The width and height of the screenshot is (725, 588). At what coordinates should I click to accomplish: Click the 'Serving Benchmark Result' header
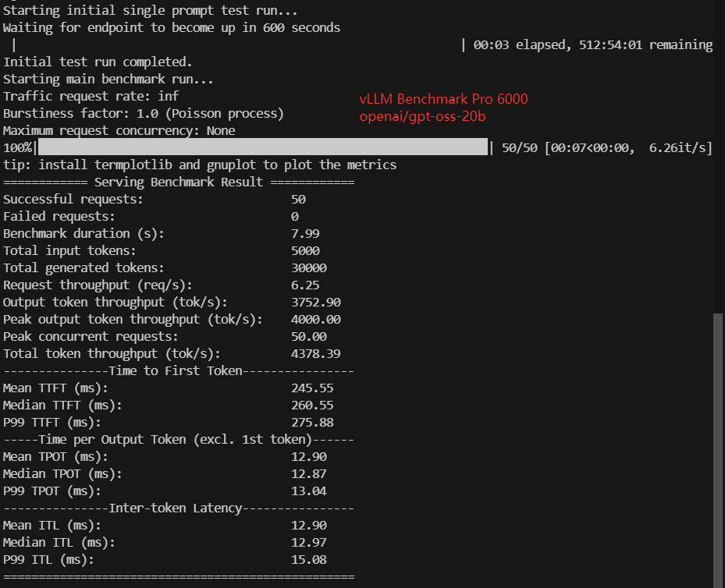pyautogui.click(x=179, y=182)
